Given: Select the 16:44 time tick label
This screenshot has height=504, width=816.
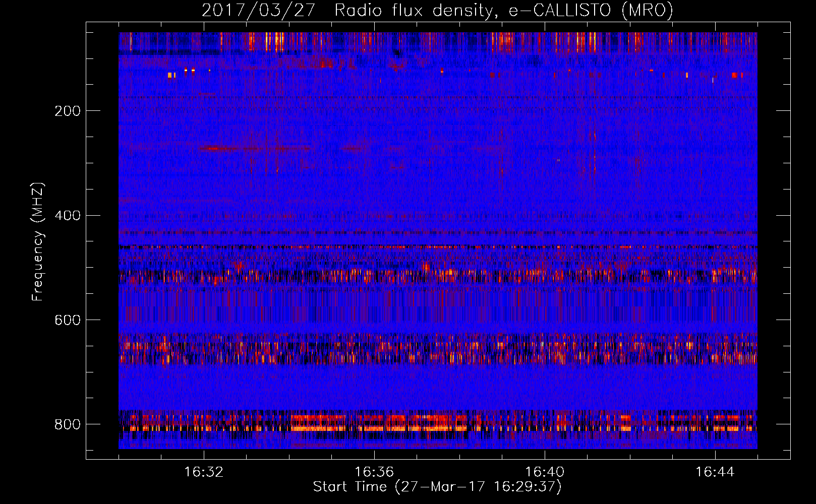Looking at the screenshot, I should pyautogui.click(x=715, y=472).
